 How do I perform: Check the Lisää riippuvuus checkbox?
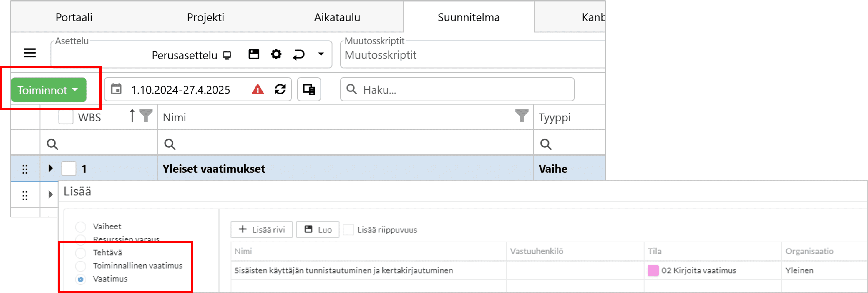tap(348, 230)
